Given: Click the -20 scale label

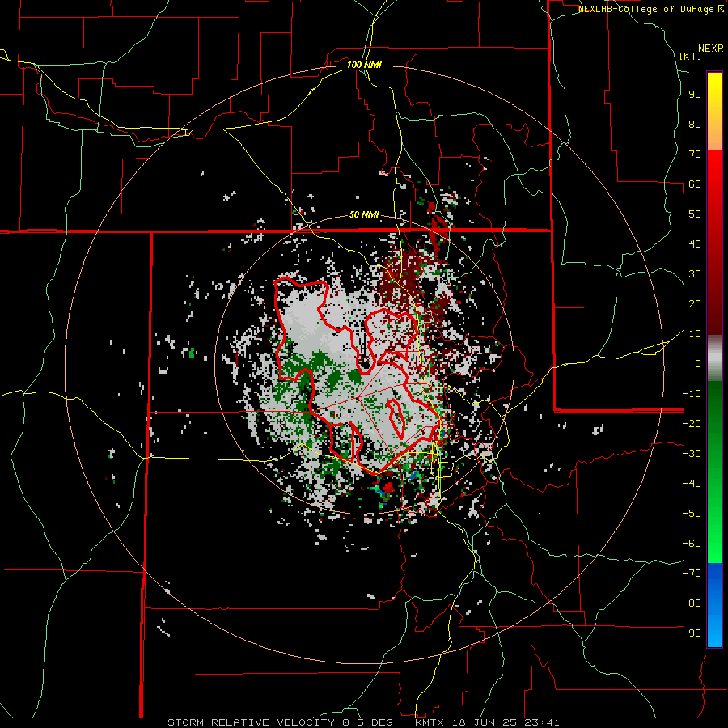Looking at the screenshot, I should (x=692, y=424).
